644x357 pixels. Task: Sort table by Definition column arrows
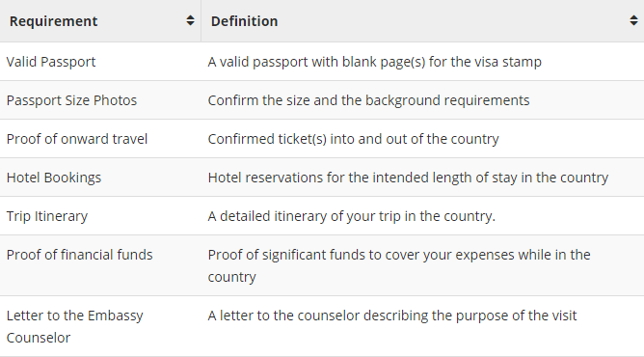pos(633,20)
